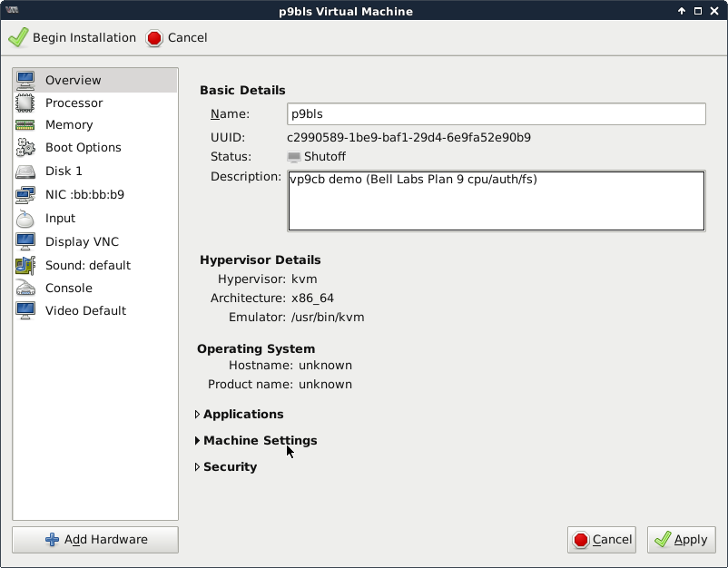Click Begin Installation in the toolbar

coord(73,38)
